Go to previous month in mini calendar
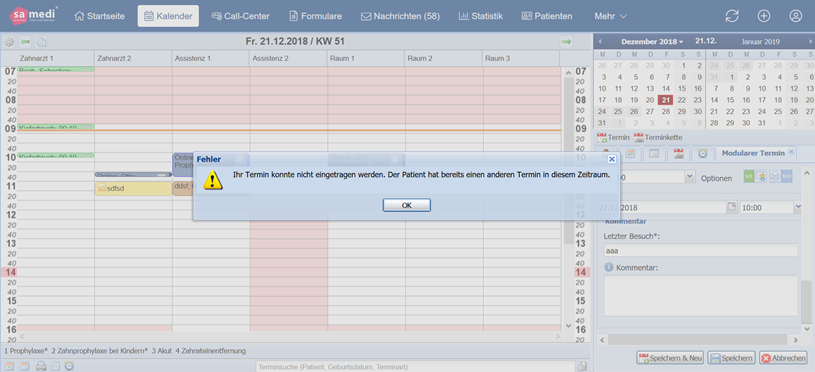Viewport: 815px width, 372px height. click(x=599, y=41)
